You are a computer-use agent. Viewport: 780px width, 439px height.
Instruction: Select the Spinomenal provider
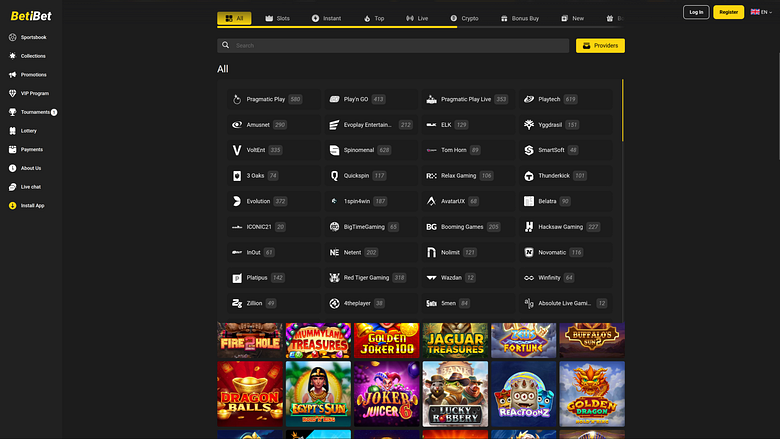click(371, 150)
